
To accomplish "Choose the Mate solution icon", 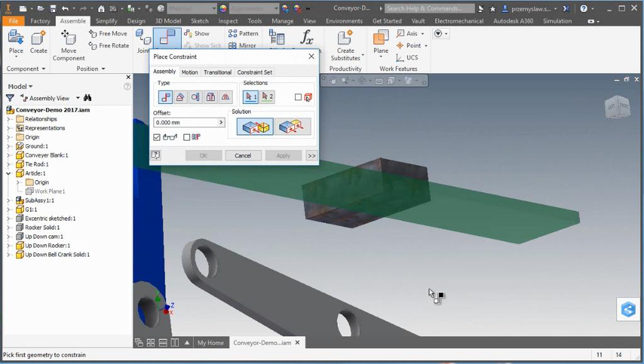I will pos(255,127).
